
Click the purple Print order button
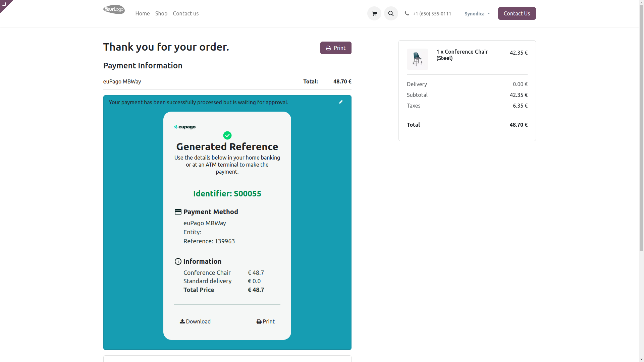[336, 48]
